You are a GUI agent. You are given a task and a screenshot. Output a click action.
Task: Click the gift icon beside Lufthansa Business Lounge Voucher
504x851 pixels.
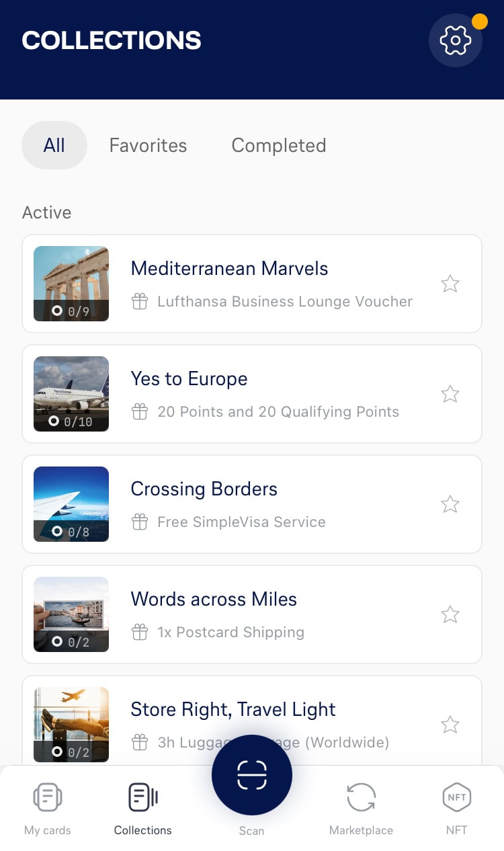point(140,302)
